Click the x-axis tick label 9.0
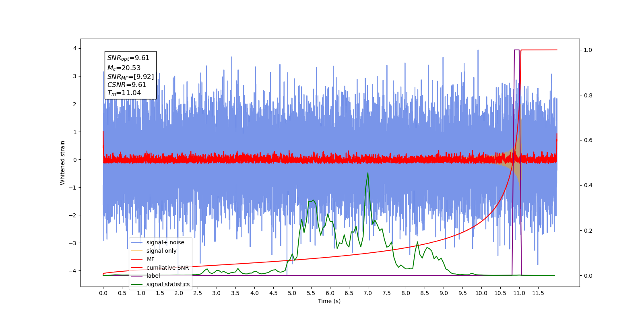 [444, 293]
